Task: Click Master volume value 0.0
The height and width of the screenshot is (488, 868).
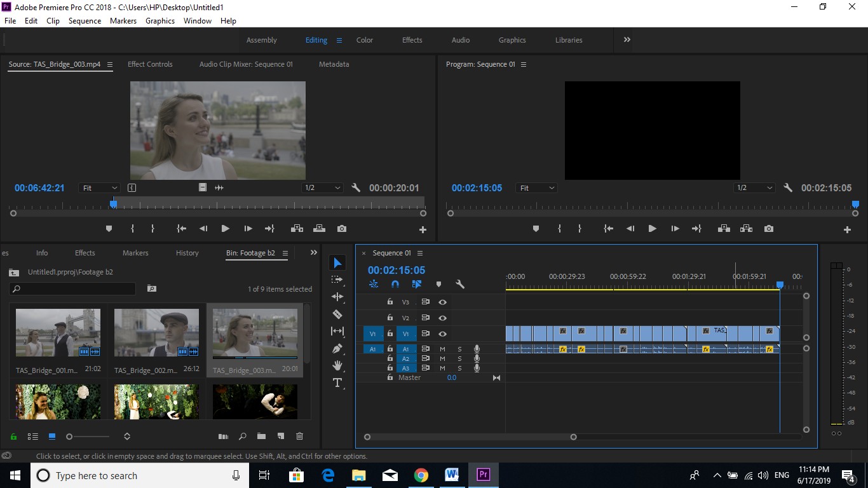Action: (x=451, y=377)
